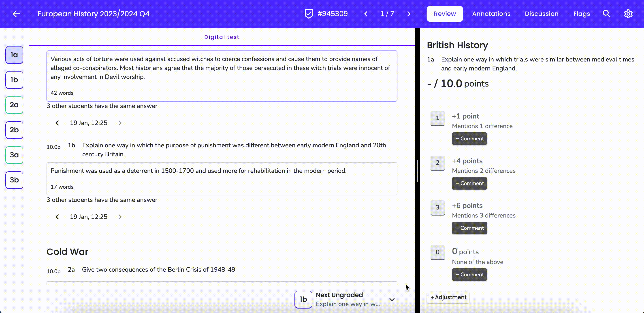Go back using the left arrow icon
644x313 pixels.
tap(16, 14)
